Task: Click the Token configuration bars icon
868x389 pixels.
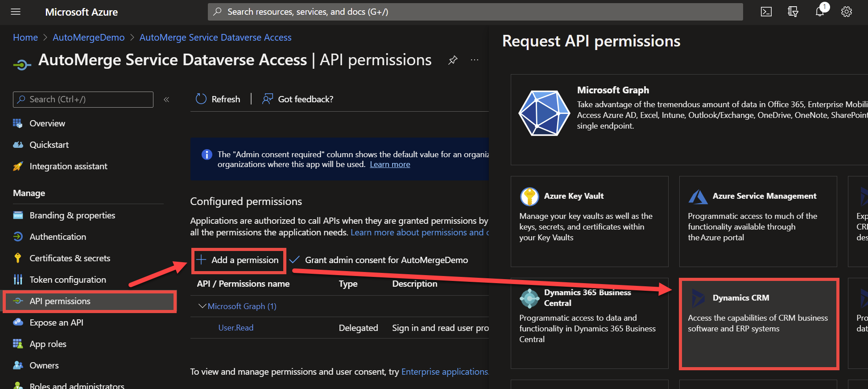Action: pos(18,280)
